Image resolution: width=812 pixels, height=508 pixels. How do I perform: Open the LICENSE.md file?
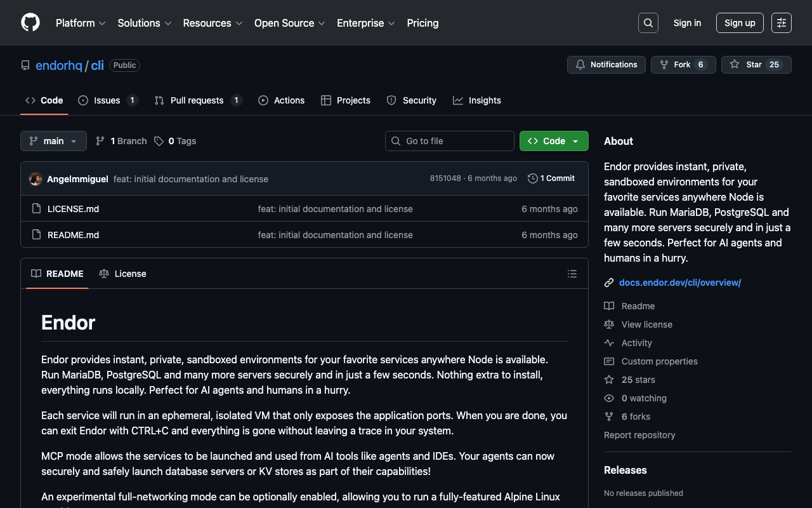73,209
